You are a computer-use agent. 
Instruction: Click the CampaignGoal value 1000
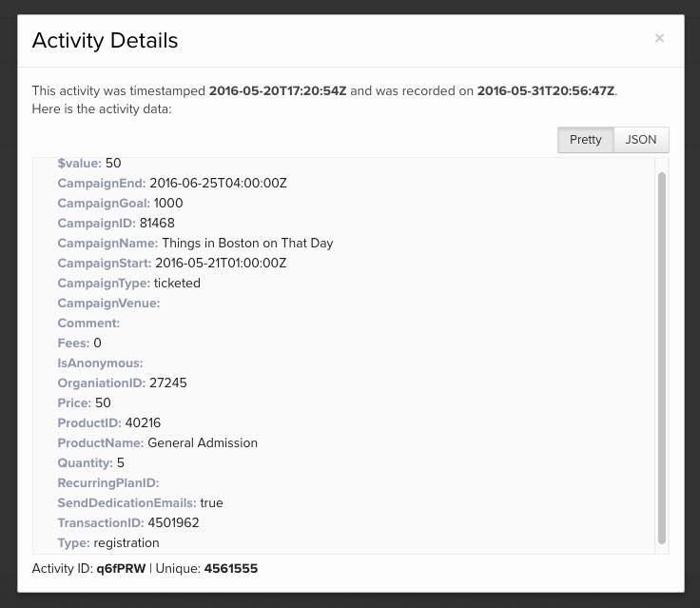coord(168,203)
